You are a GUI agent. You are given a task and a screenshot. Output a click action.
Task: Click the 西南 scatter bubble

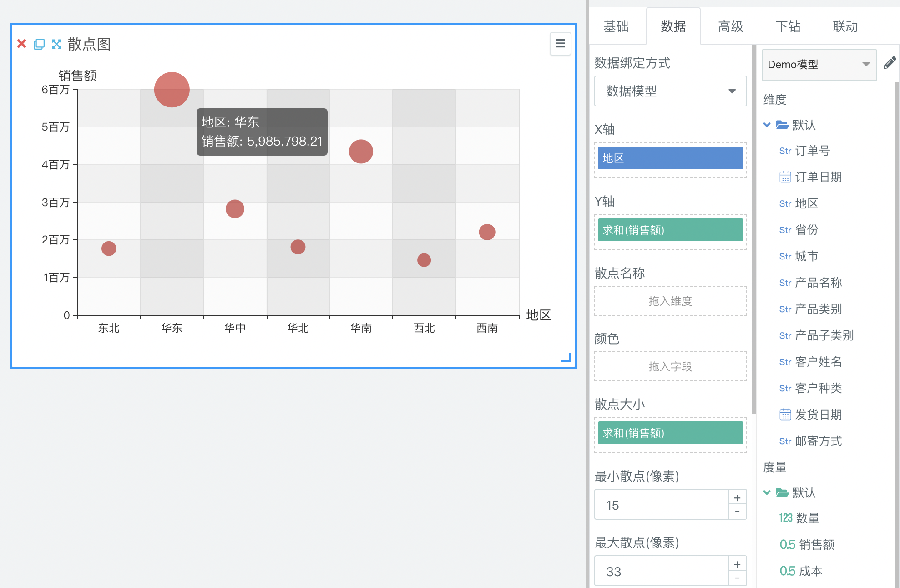point(487,232)
